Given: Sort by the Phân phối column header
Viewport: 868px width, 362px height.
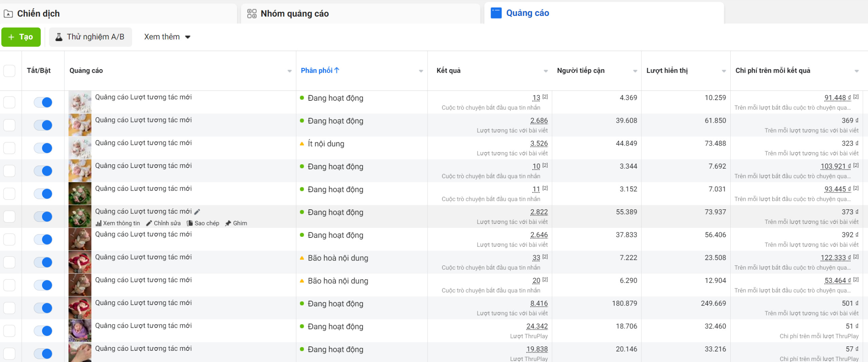Looking at the screenshot, I should [320, 71].
